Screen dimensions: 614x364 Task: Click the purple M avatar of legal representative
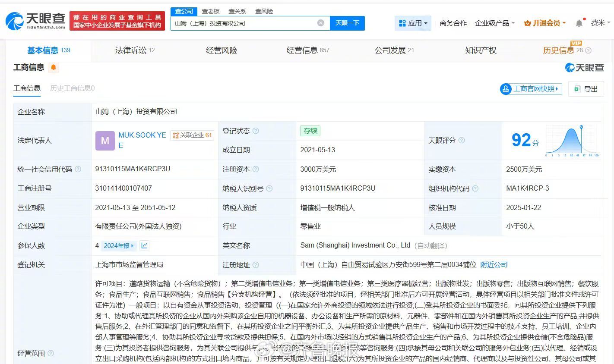pos(105,141)
